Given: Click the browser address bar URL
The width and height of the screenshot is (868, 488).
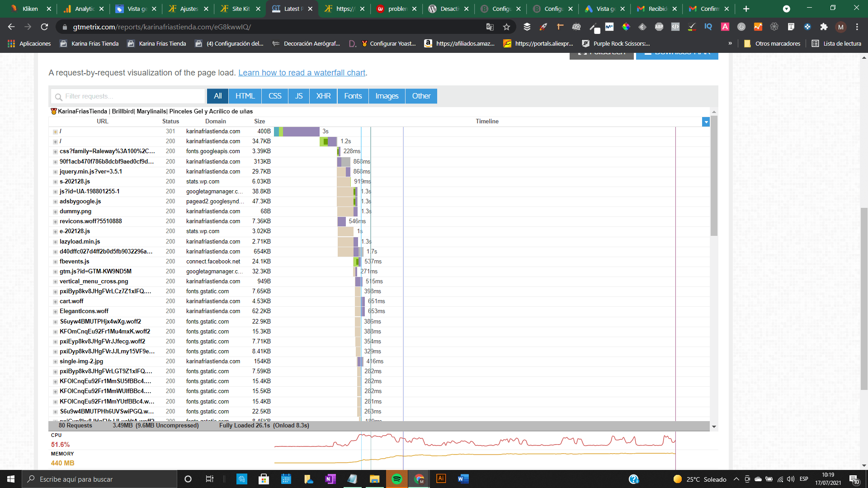Looking at the screenshot, I should click(x=162, y=27).
